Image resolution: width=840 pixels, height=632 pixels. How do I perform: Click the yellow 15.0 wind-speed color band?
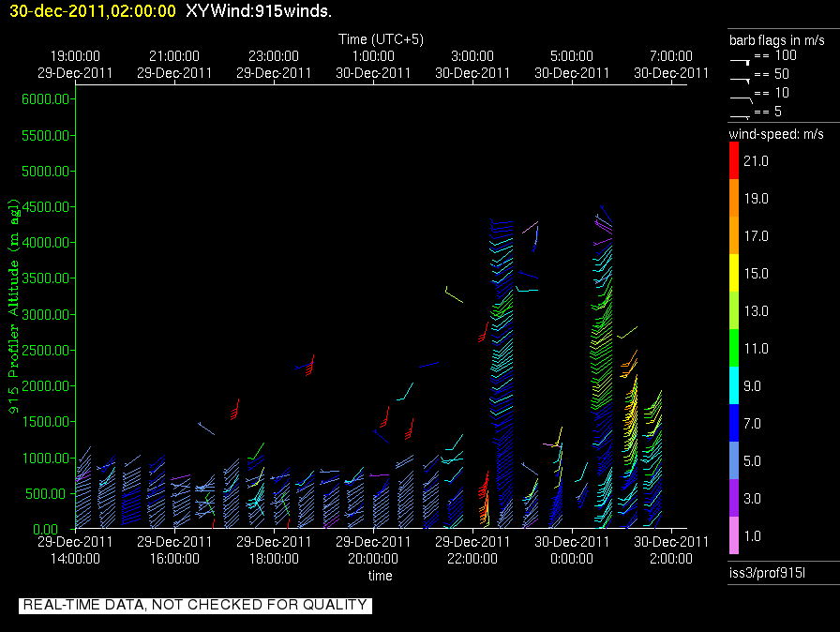pos(734,273)
